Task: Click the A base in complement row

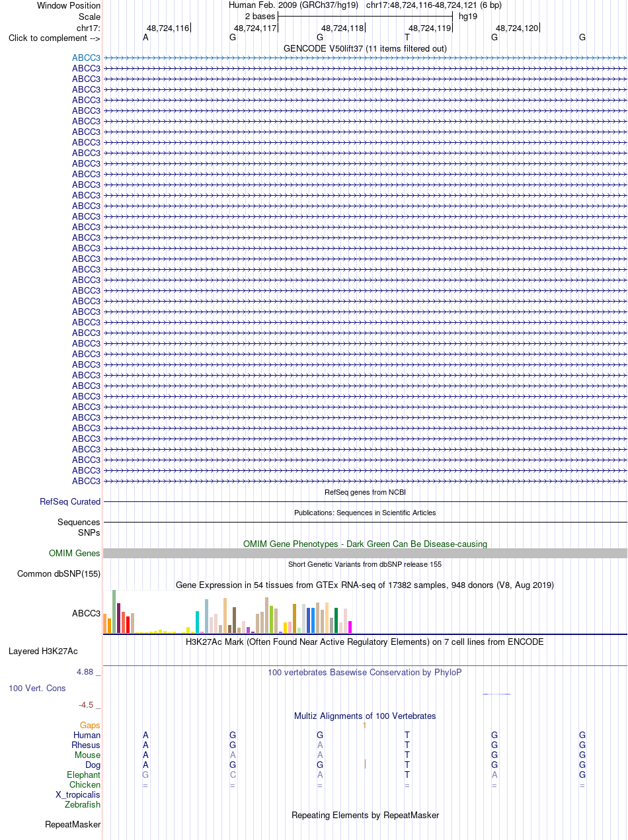Action: (145, 37)
